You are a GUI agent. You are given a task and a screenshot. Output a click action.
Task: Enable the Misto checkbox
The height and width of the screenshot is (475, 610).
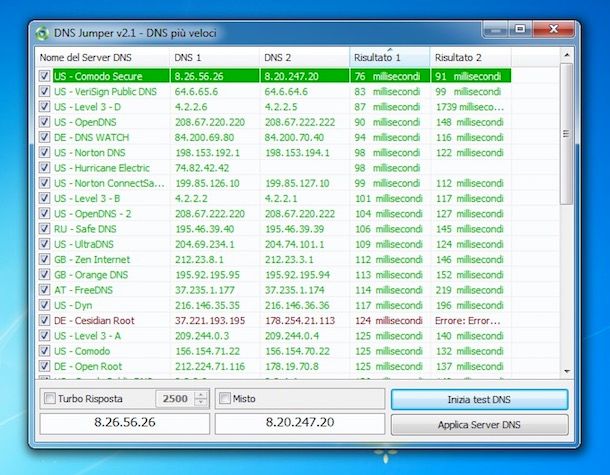click(224, 398)
